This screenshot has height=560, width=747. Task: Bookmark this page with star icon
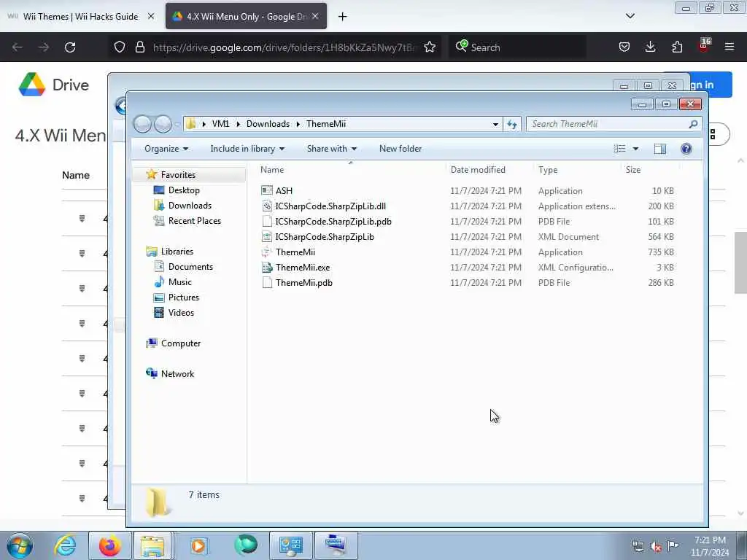[x=429, y=47]
